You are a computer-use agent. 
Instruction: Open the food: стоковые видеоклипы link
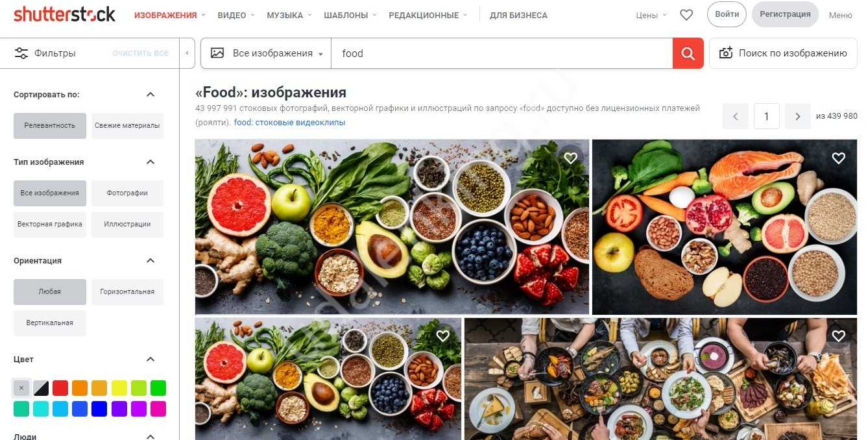tap(289, 122)
